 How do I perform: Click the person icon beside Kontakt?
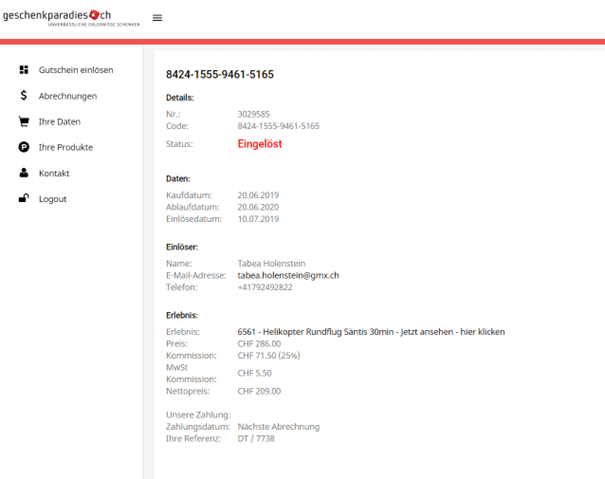[24, 173]
